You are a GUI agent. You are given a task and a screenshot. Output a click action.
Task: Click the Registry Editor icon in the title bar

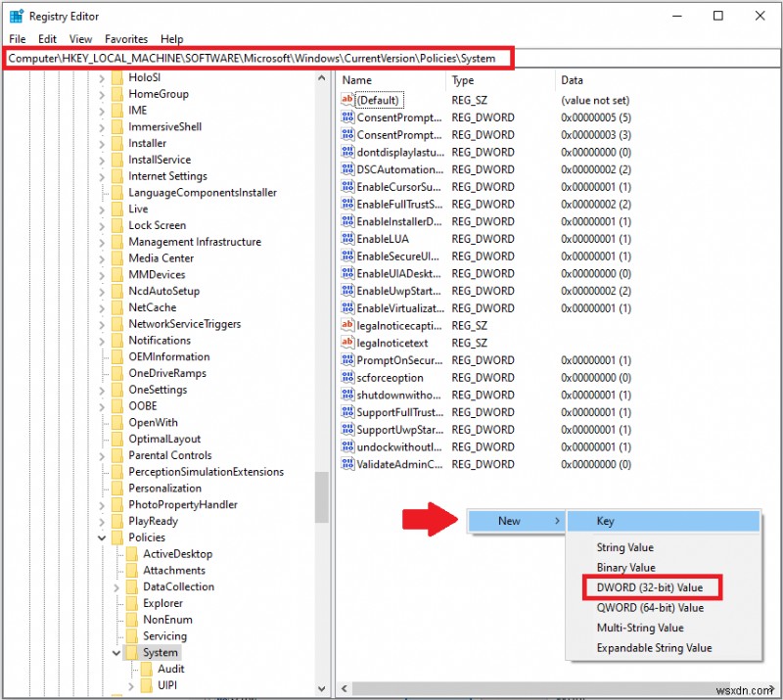pyautogui.click(x=16, y=16)
